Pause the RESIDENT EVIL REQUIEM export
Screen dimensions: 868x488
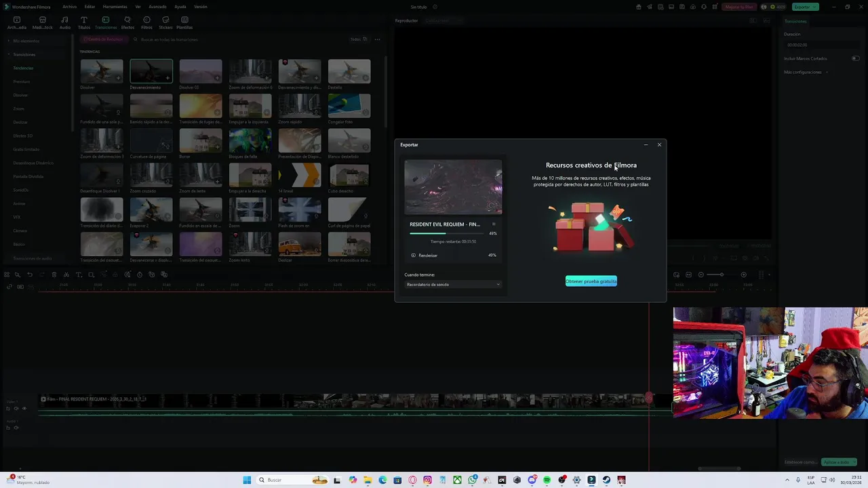click(494, 224)
